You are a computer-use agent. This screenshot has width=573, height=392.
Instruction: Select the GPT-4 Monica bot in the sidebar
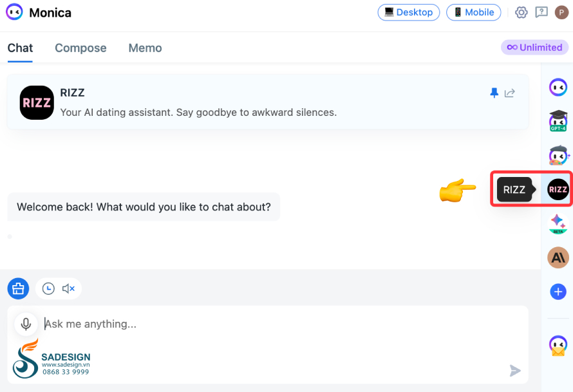[x=558, y=121]
